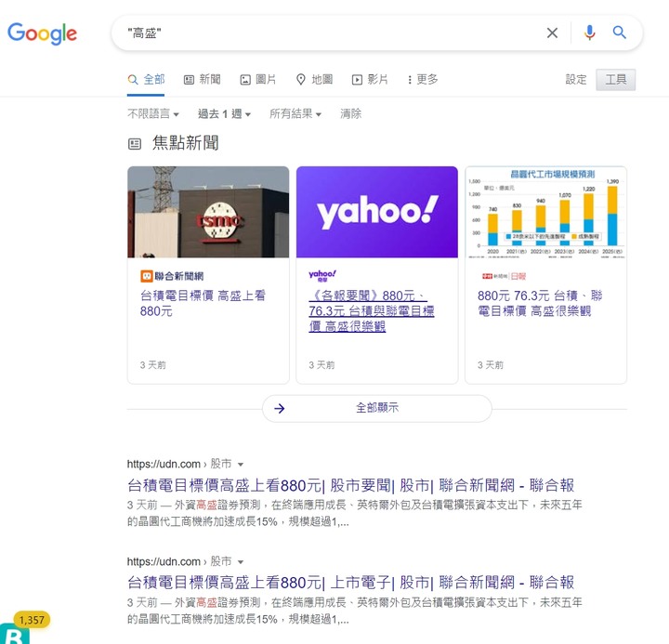Click the Google logo

pos(42,33)
